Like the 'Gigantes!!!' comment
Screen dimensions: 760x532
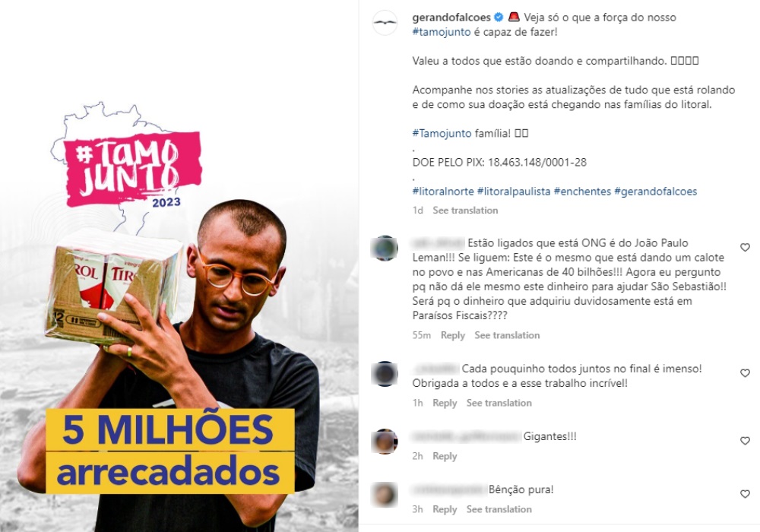tap(745, 441)
